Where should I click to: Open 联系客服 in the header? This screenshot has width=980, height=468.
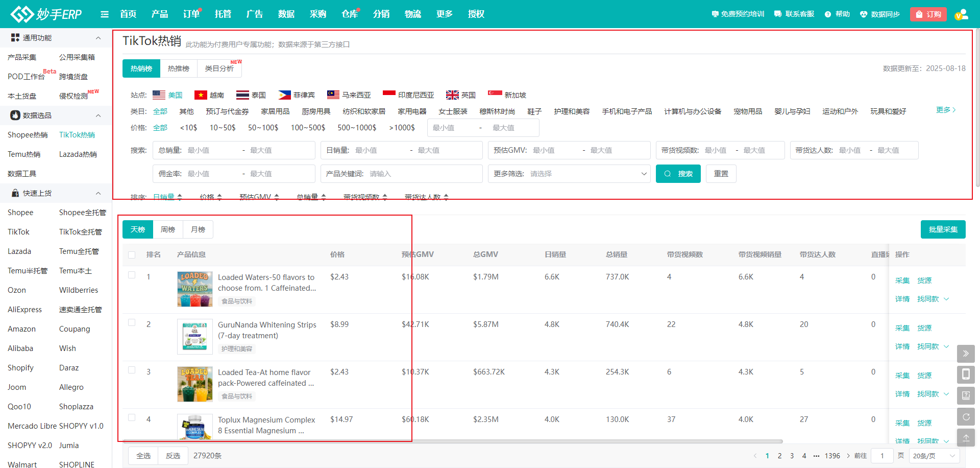794,14
